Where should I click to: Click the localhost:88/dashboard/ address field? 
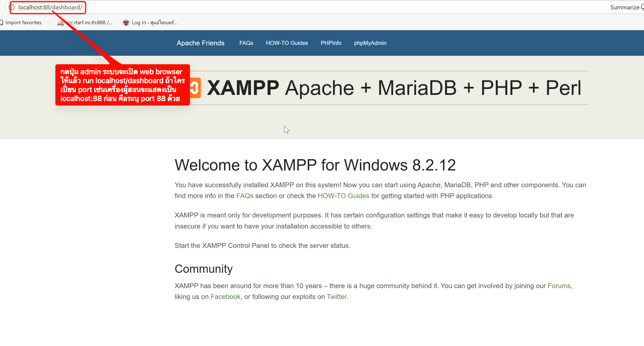tap(50, 7)
